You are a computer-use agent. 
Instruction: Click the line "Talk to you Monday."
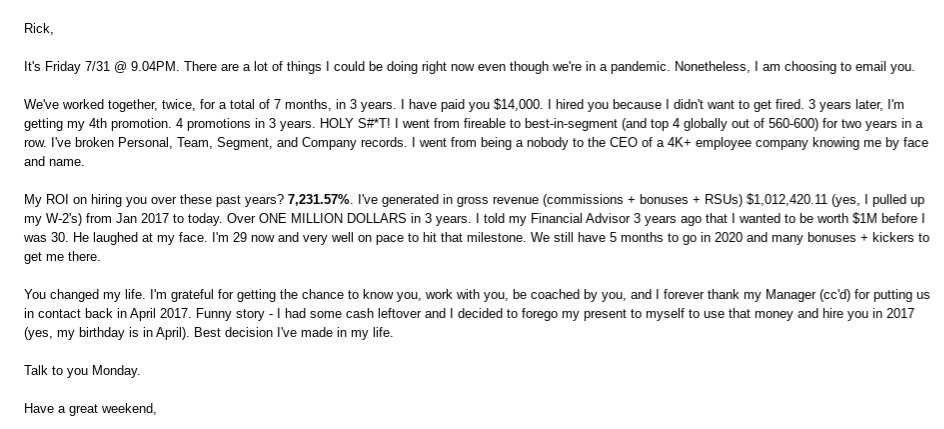[82, 371]
